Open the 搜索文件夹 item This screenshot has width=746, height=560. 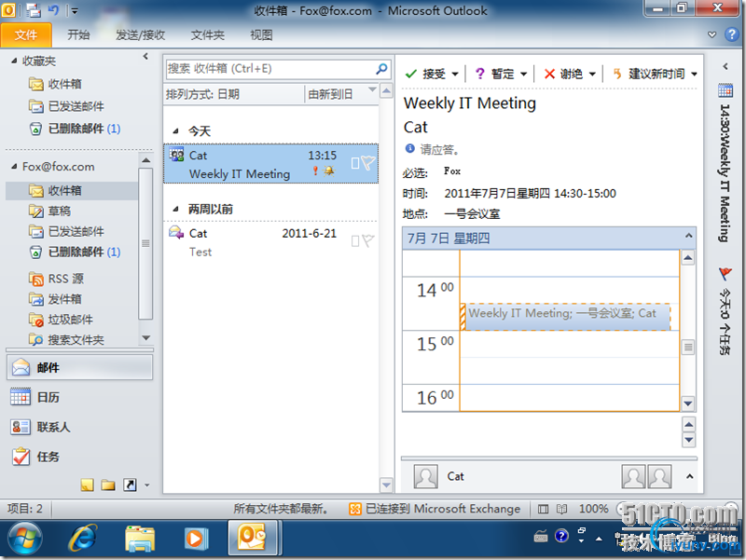(66, 339)
